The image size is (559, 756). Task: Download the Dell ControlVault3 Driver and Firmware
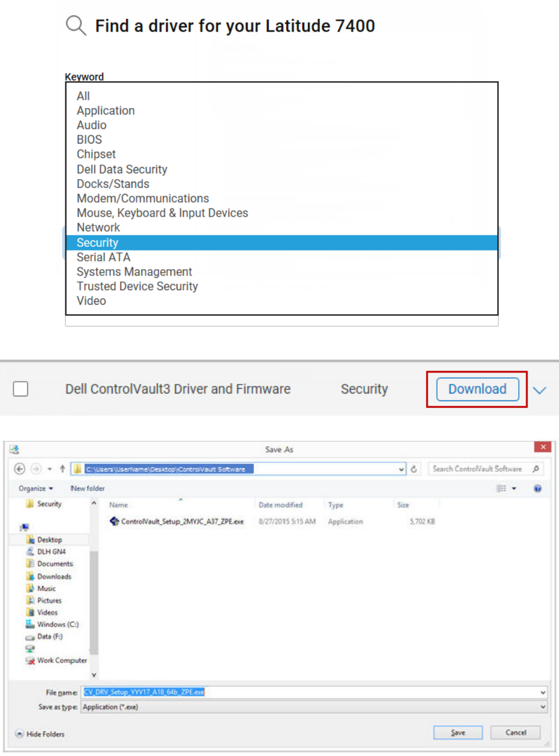(477, 389)
